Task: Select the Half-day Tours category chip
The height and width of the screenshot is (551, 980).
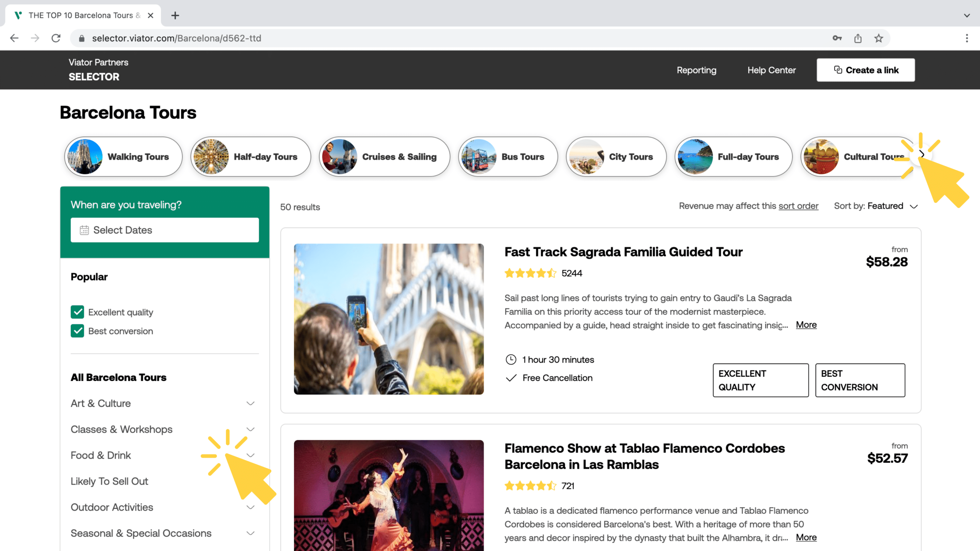Action: point(251,157)
